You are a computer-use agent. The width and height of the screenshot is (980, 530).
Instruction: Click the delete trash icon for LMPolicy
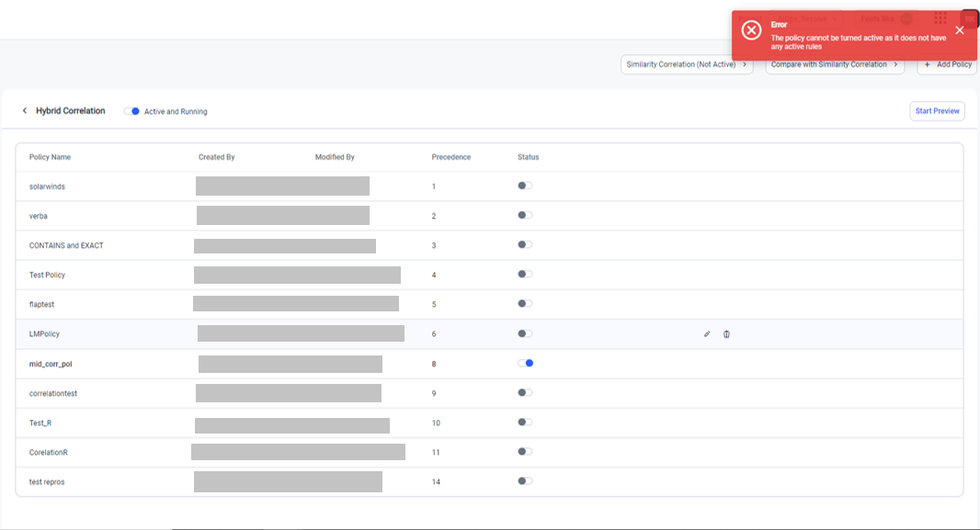click(726, 334)
